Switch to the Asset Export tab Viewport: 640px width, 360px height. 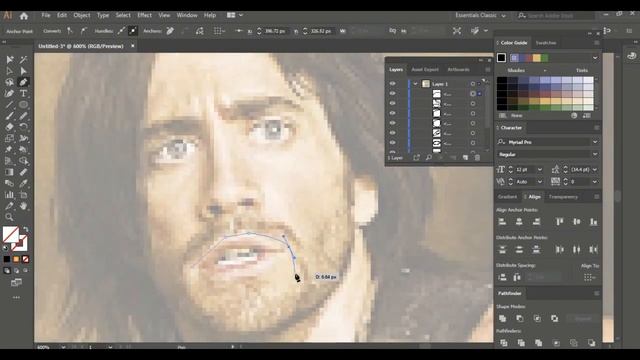pyautogui.click(x=425, y=70)
